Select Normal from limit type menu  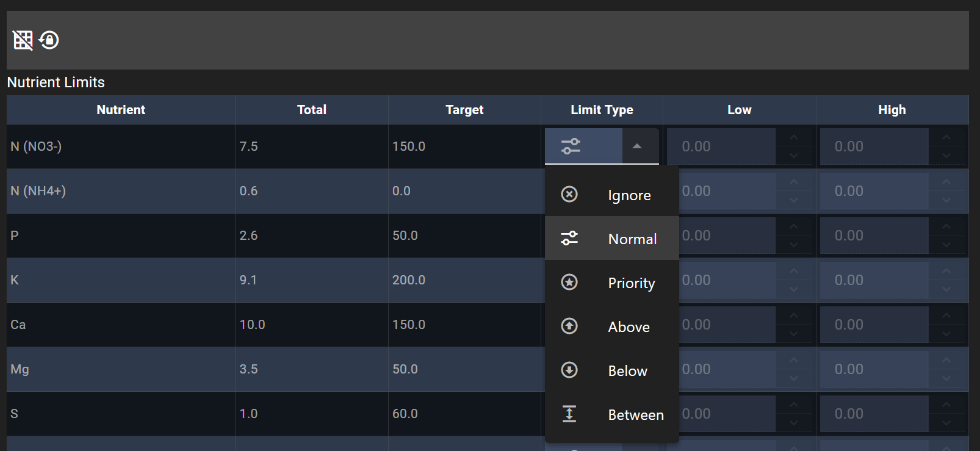pos(632,239)
